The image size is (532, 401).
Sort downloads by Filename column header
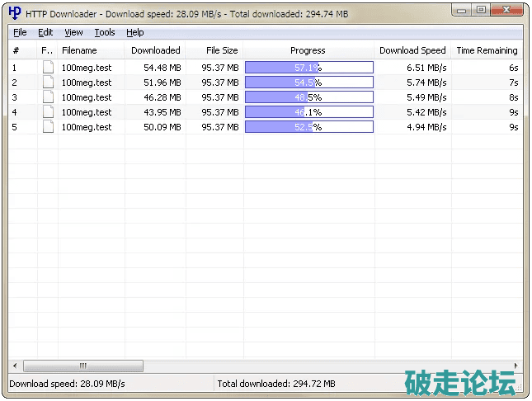[x=79, y=50]
